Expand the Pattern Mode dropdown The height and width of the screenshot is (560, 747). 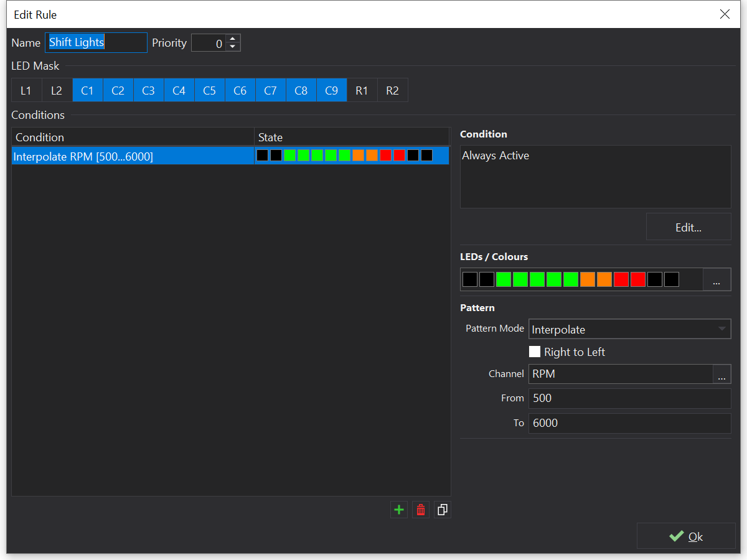(629, 329)
